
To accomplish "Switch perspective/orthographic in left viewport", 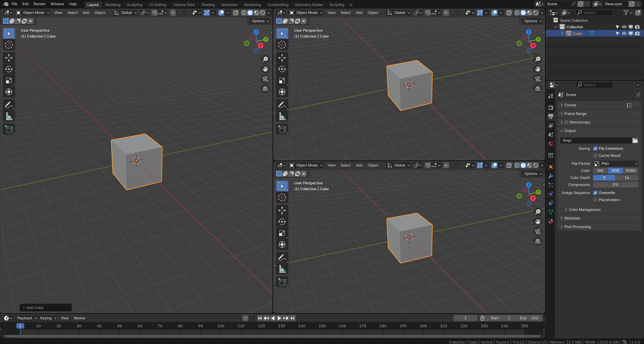I will tap(265, 88).
